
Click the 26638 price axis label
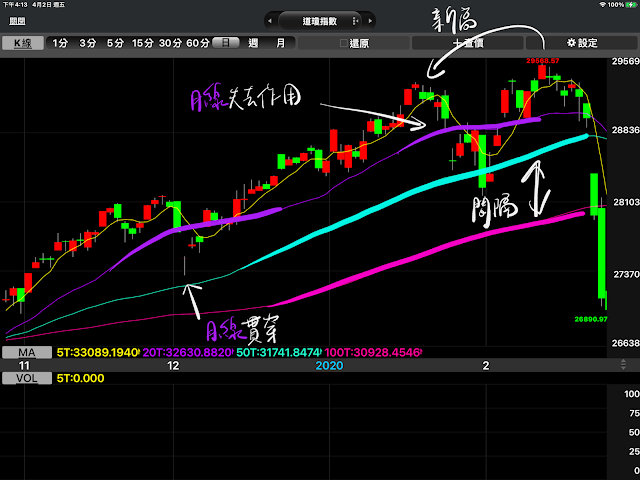(625, 343)
